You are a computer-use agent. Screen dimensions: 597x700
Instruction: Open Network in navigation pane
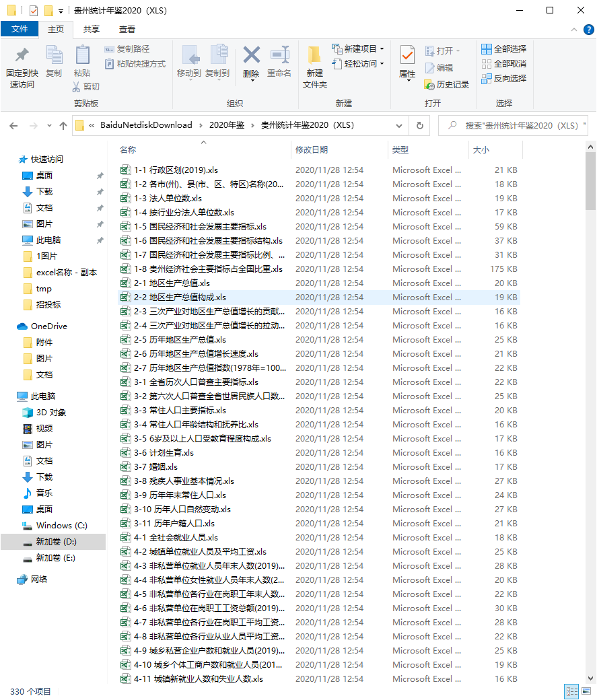(x=32, y=580)
